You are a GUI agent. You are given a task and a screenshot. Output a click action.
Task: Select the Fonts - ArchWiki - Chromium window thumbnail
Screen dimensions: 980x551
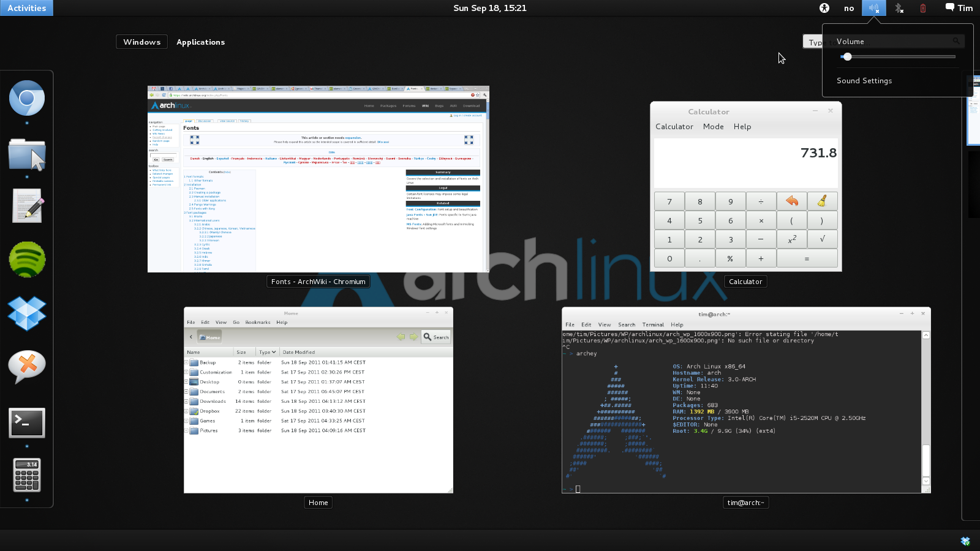click(318, 179)
